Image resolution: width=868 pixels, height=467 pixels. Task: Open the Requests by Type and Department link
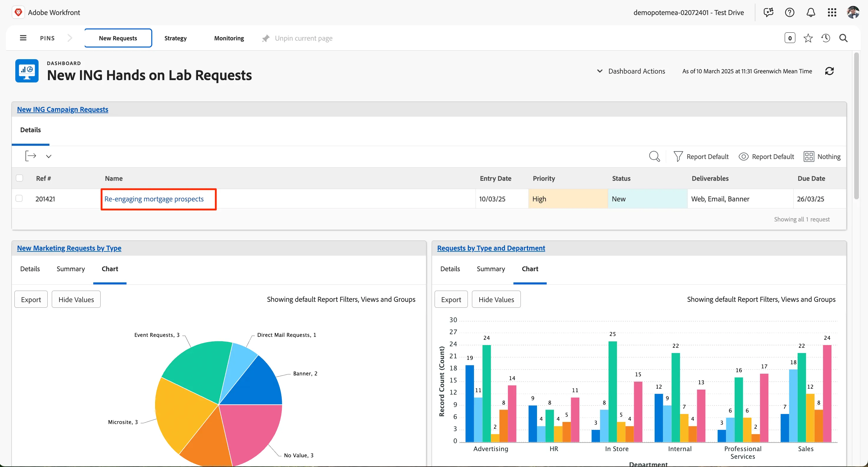tap(491, 248)
